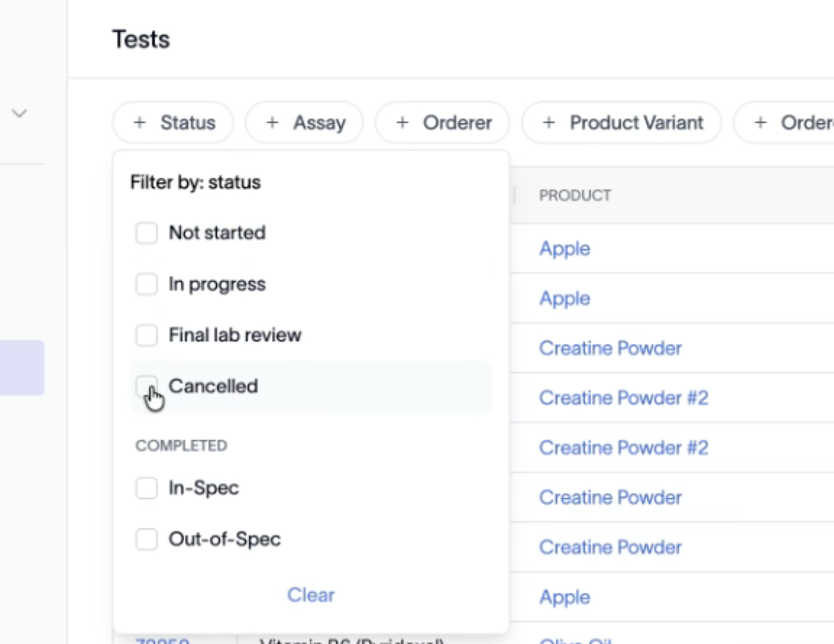Open the first Creatine Powder product link
This screenshot has width=834, height=644.
[x=611, y=348]
